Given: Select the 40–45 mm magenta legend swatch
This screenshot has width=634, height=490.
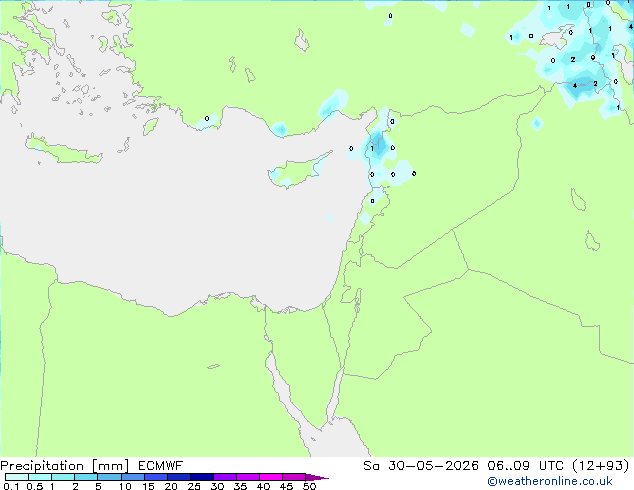Looking at the screenshot, I should [x=271, y=477].
